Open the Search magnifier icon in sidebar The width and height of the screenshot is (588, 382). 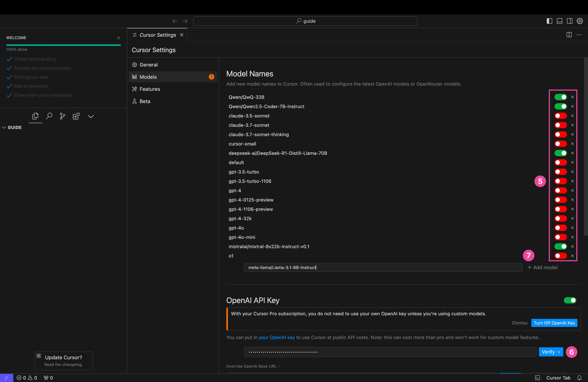tap(49, 116)
